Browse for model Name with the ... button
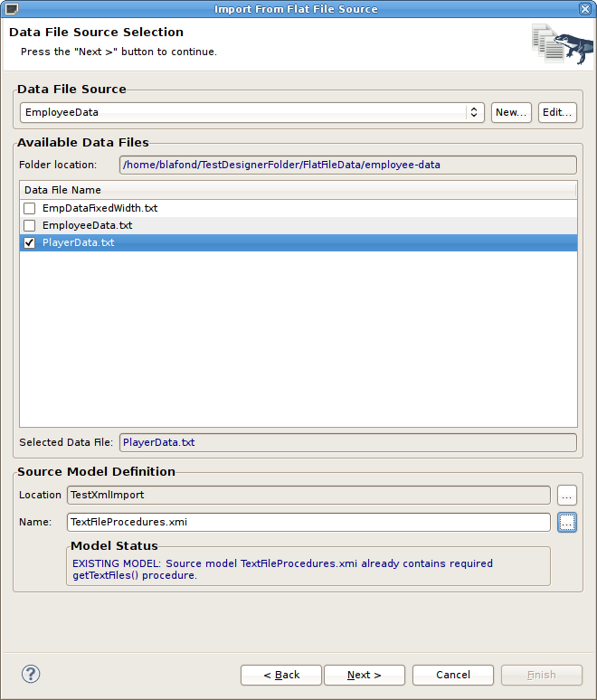The height and width of the screenshot is (700, 597). pyautogui.click(x=567, y=523)
